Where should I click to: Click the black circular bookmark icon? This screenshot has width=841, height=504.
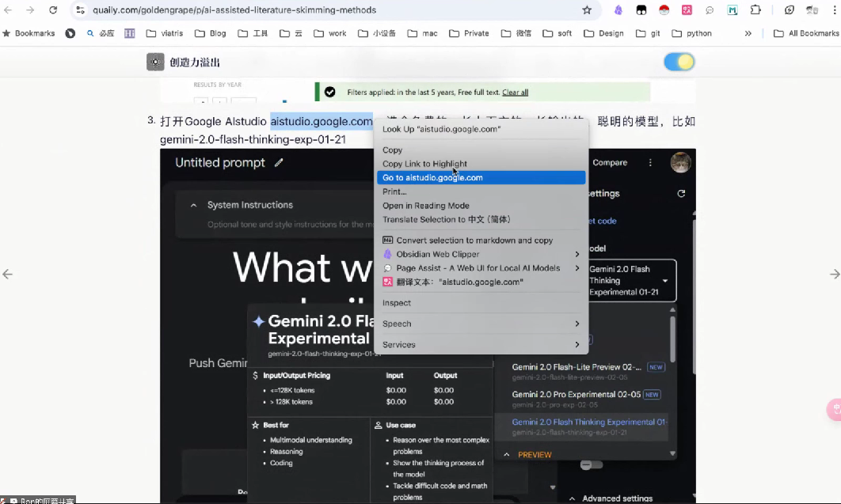click(x=70, y=33)
